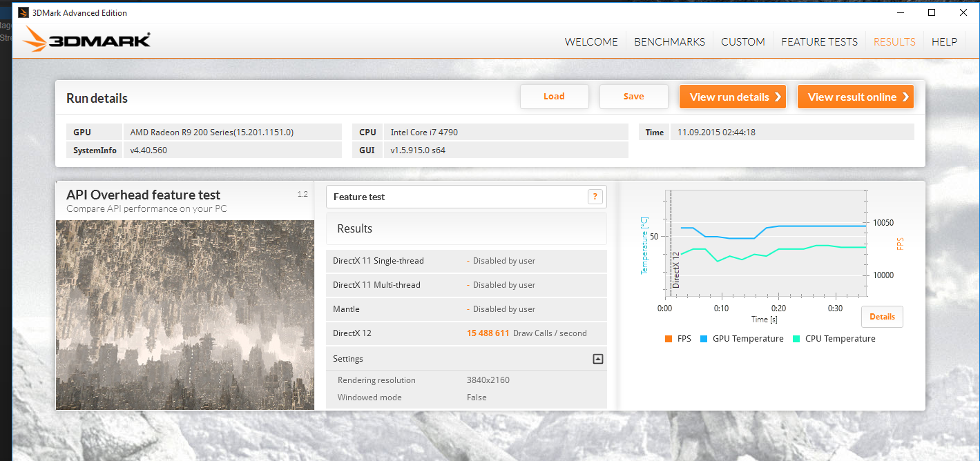
Task: Open chart Details button
Action: click(x=882, y=317)
